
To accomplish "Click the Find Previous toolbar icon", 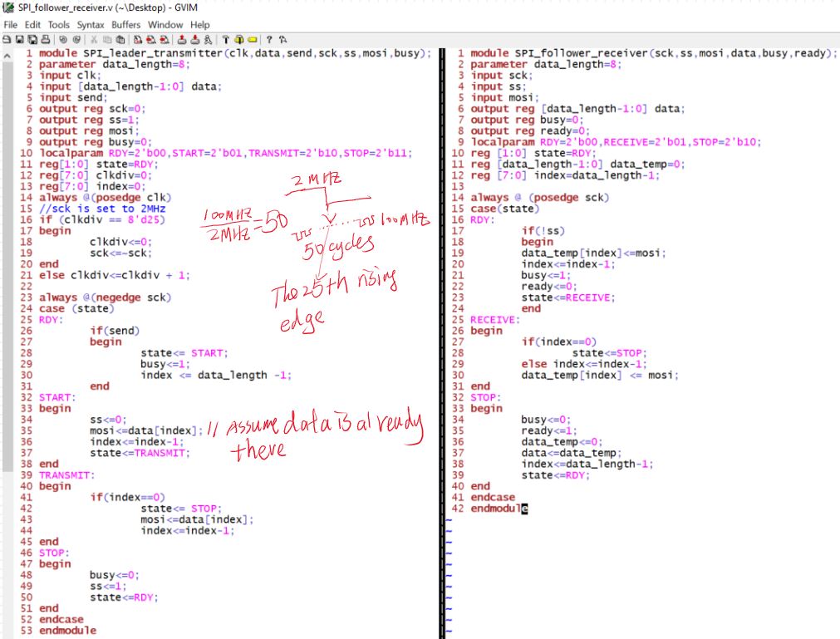I will point(164,40).
